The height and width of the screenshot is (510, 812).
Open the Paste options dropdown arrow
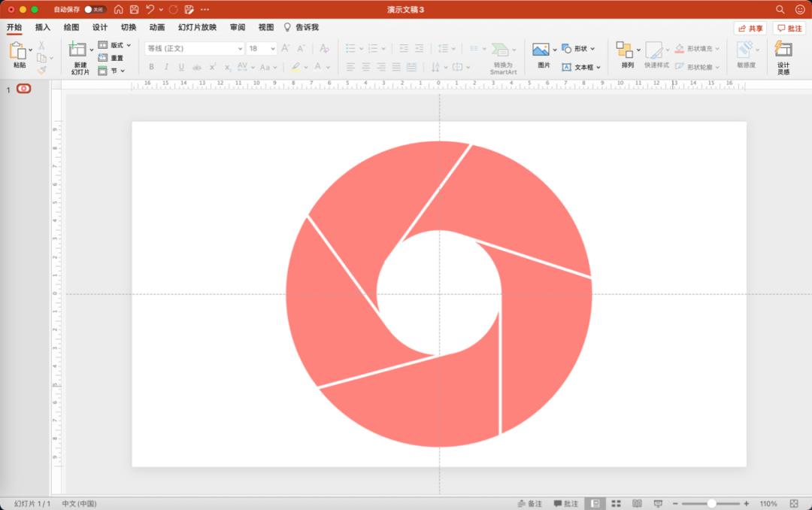pos(31,50)
